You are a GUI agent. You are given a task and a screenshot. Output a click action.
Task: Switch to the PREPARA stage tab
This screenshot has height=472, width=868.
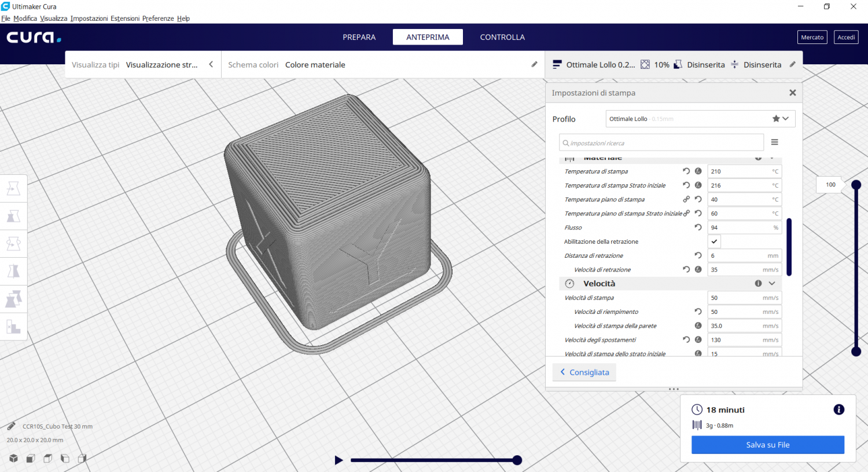point(359,37)
